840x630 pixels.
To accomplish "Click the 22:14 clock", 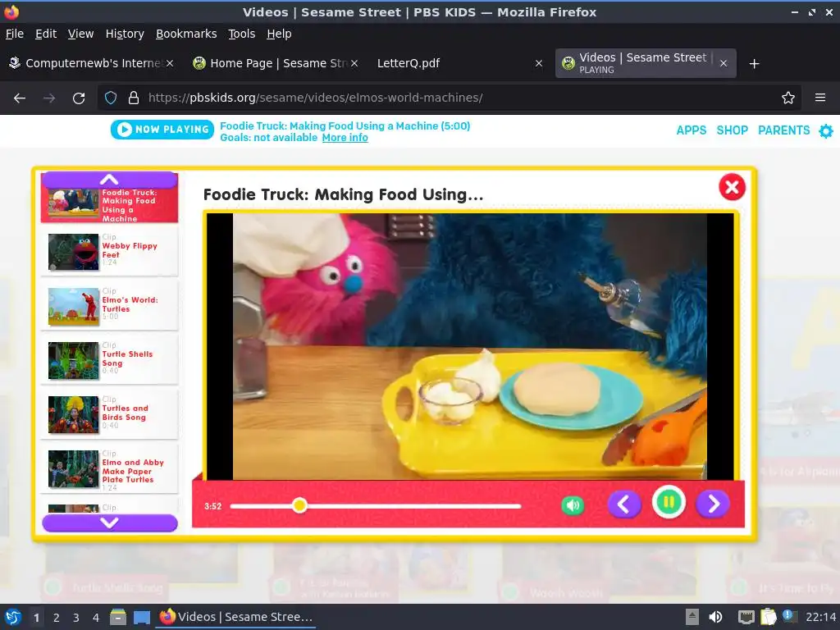I will (x=820, y=617).
